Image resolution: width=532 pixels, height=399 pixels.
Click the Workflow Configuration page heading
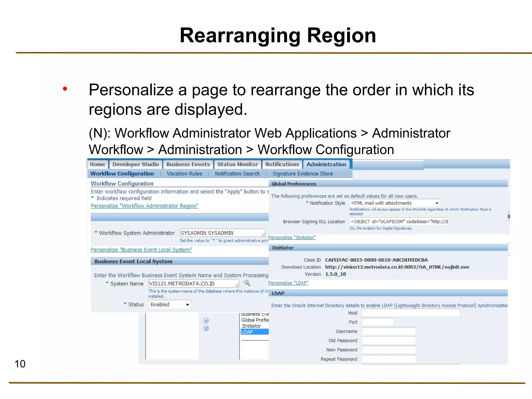pyautogui.click(x=122, y=183)
